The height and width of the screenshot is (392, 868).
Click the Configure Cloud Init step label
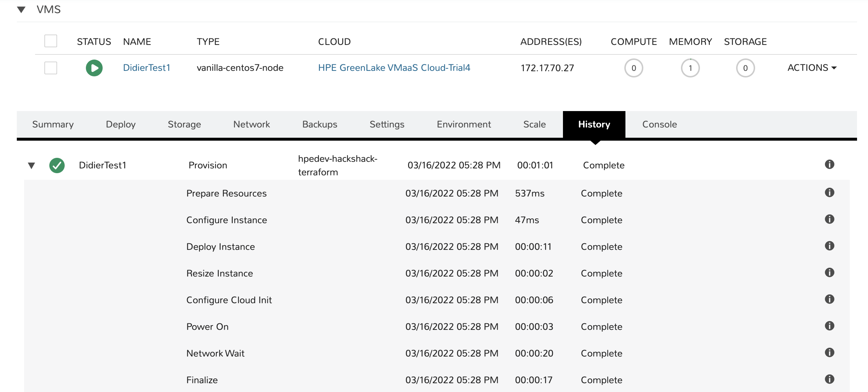coord(229,300)
